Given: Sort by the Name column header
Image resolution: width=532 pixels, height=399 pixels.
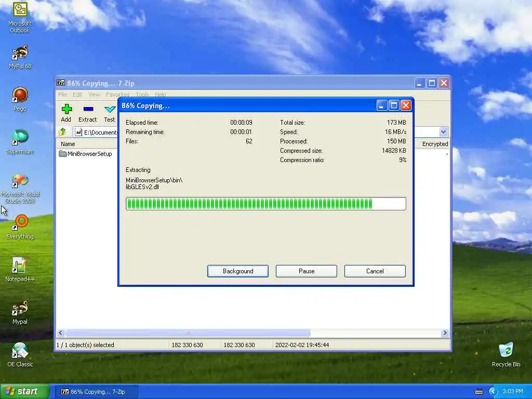Looking at the screenshot, I should (68, 144).
